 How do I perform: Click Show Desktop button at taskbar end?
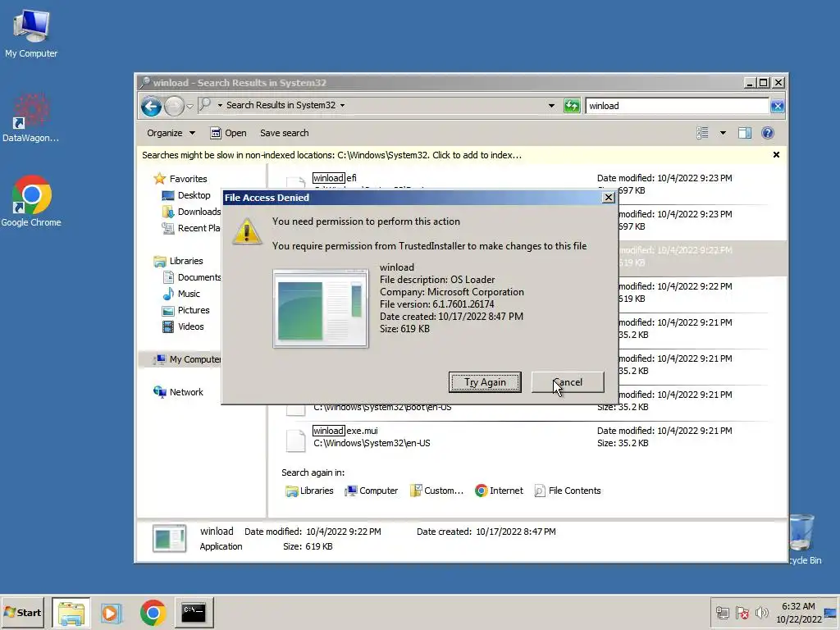pyautogui.click(x=831, y=613)
